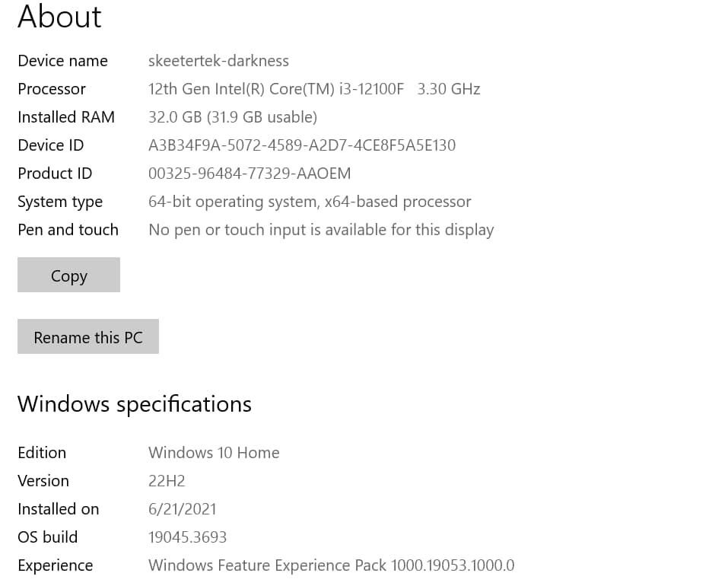Click the OS build label
Viewport: 728px width, 586px height.
(47, 537)
